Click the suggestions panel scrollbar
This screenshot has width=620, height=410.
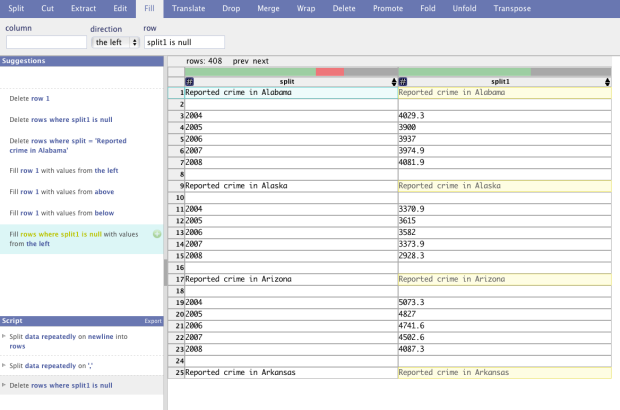pyautogui.click(x=165, y=272)
